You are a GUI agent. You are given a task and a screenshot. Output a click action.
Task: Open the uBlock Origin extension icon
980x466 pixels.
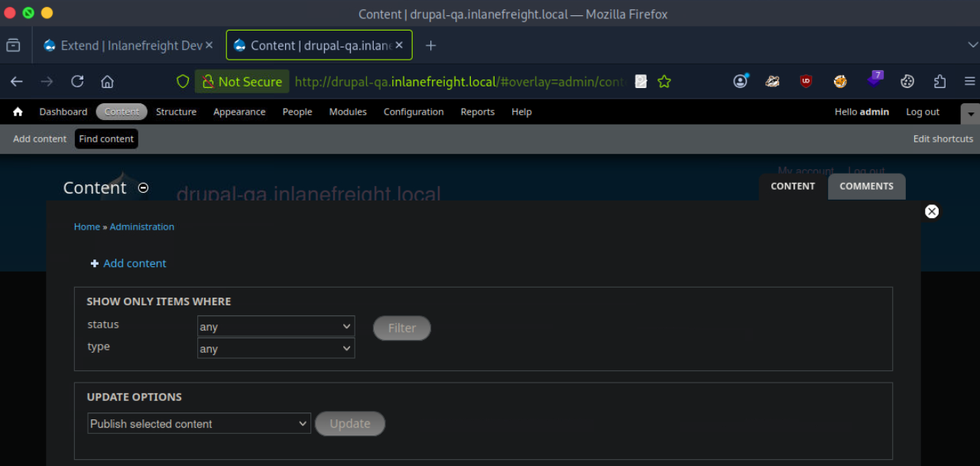tap(806, 81)
